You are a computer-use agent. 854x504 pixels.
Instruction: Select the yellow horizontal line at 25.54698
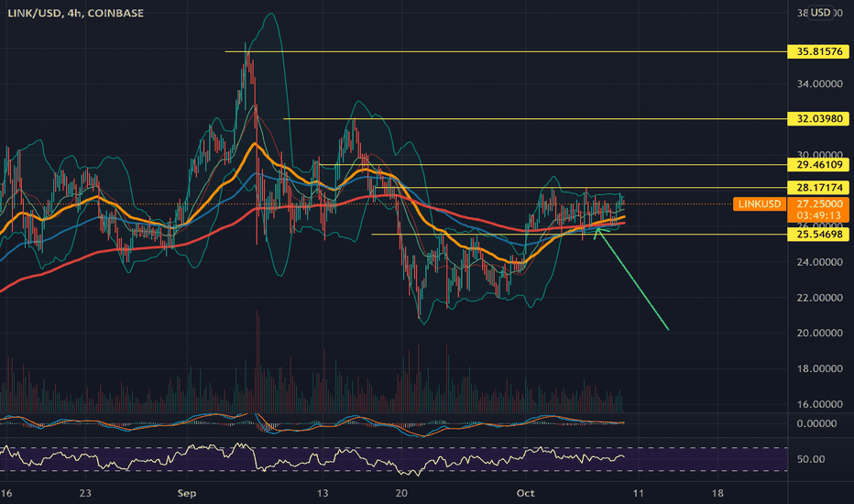click(579, 235)
